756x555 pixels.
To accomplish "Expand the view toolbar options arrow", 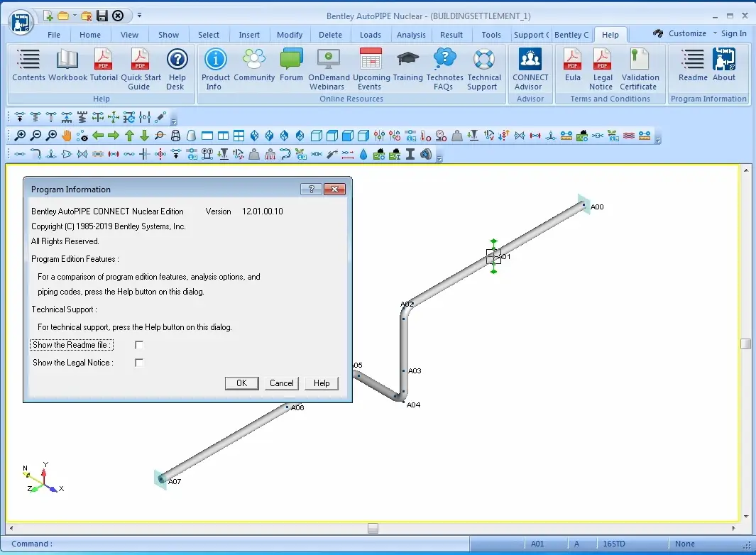I will coord(657,140).
